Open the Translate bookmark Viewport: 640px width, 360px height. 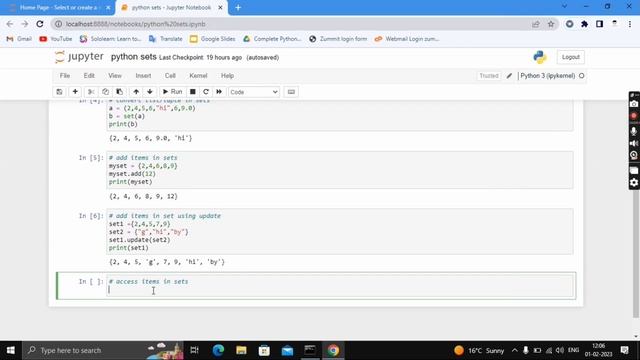point(166,39)
